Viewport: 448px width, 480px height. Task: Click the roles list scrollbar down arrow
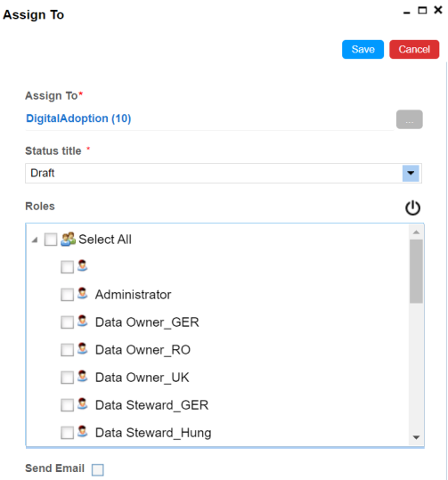click(x=416, y=437)
